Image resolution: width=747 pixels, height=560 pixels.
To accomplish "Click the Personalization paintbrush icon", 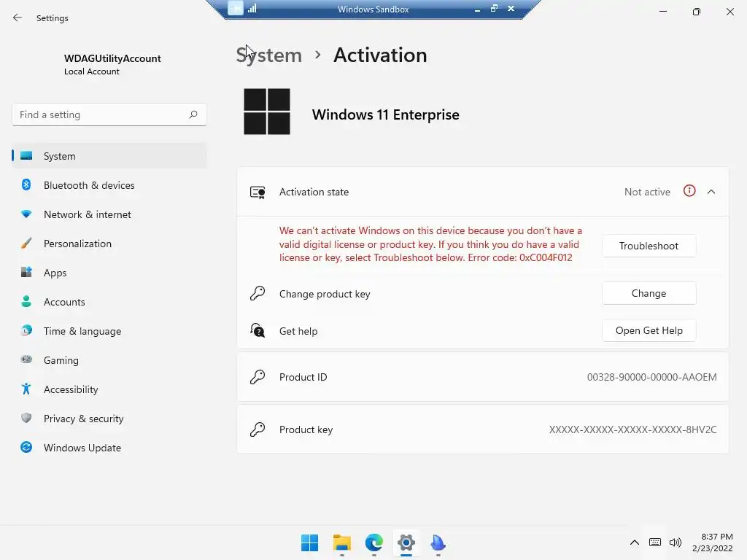I will click(x=26, y=244).
